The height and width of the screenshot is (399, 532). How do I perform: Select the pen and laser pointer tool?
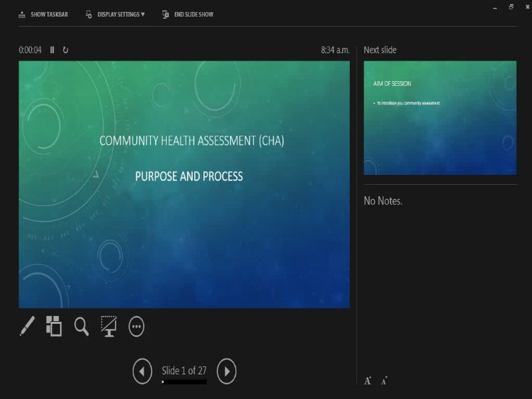tap(25, 327)
